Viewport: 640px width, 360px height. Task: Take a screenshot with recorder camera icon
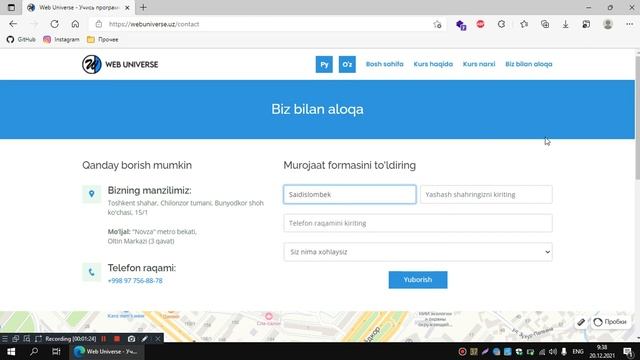pos(131,339)
